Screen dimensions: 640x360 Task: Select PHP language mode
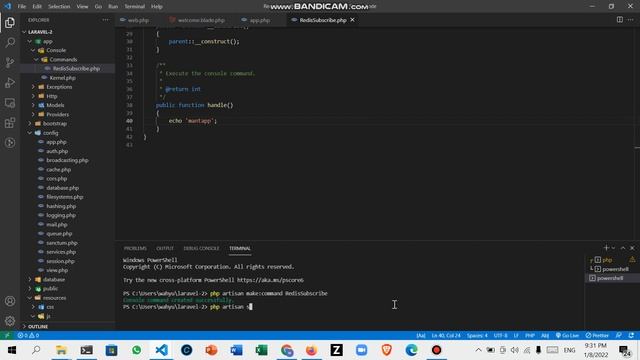coord(530,335)
